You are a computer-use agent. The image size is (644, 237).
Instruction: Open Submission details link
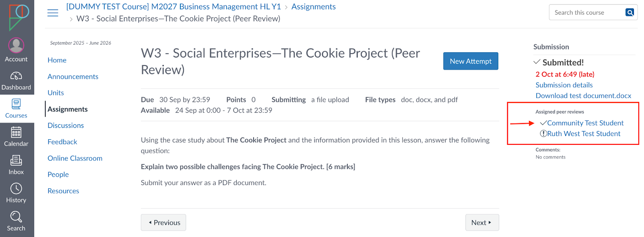click(x=564, y=85)
